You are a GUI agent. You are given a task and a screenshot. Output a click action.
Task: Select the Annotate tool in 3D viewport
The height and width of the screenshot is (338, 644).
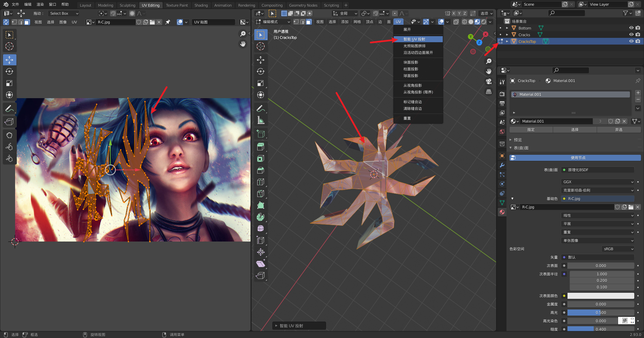pos(261,109)
